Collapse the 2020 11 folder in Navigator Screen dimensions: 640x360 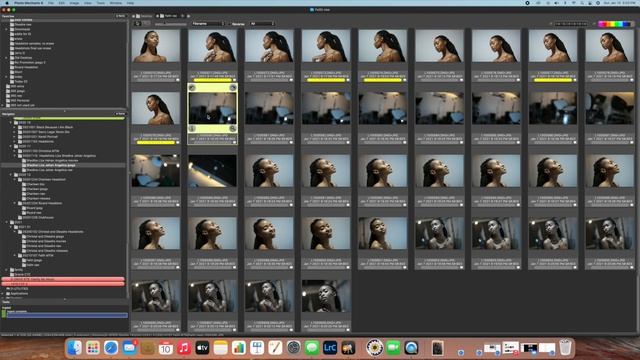click(11, 146)
